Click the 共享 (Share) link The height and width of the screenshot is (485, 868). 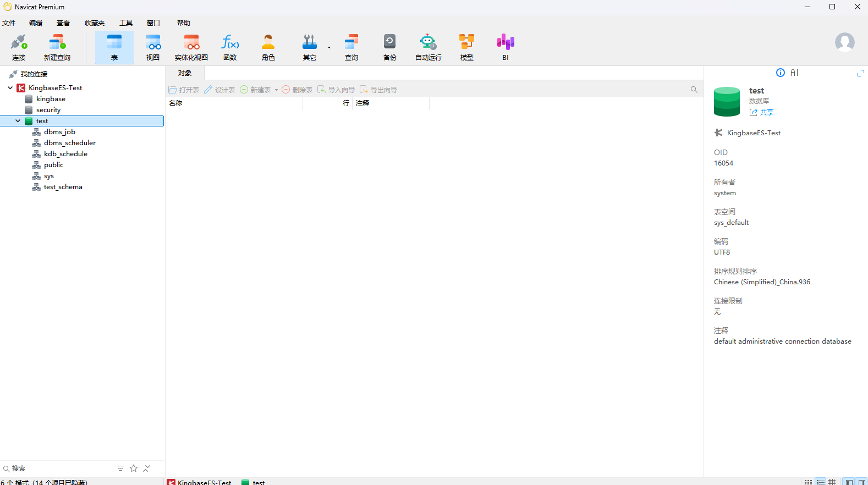coord(761,113)
